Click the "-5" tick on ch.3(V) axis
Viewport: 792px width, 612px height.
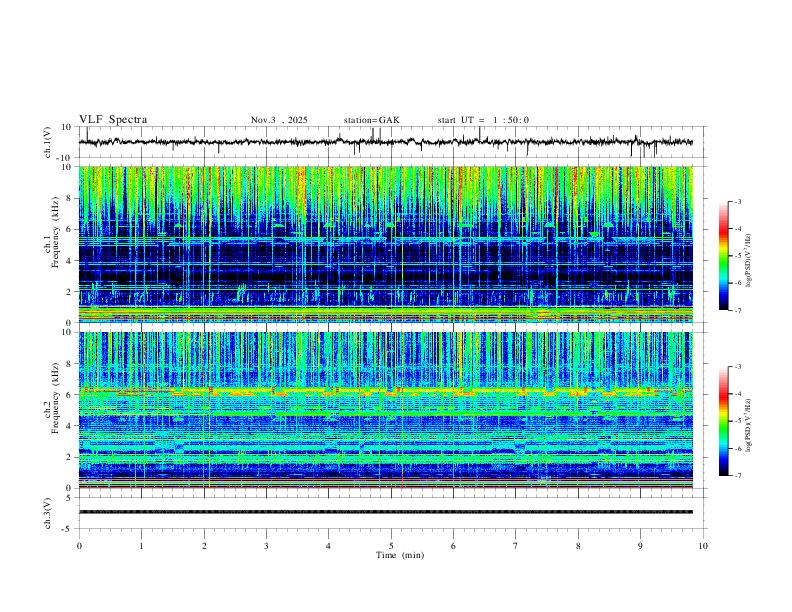click(x=67, y=529)
